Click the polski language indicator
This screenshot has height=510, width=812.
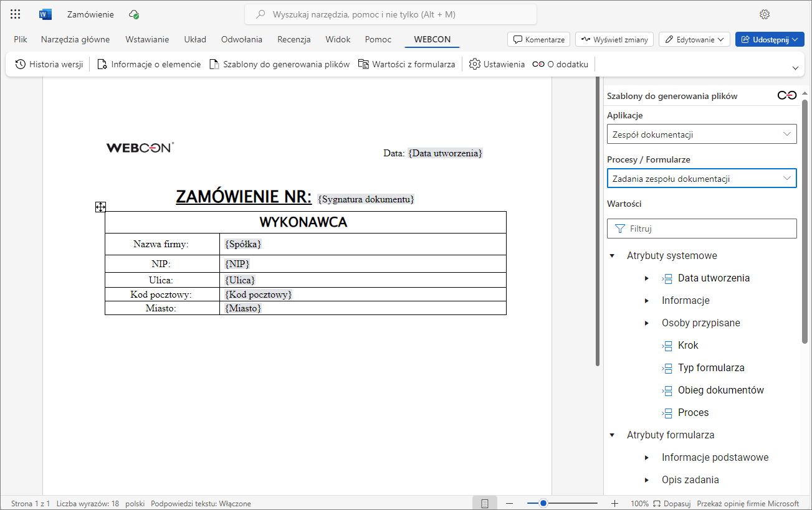click(135, 503)
